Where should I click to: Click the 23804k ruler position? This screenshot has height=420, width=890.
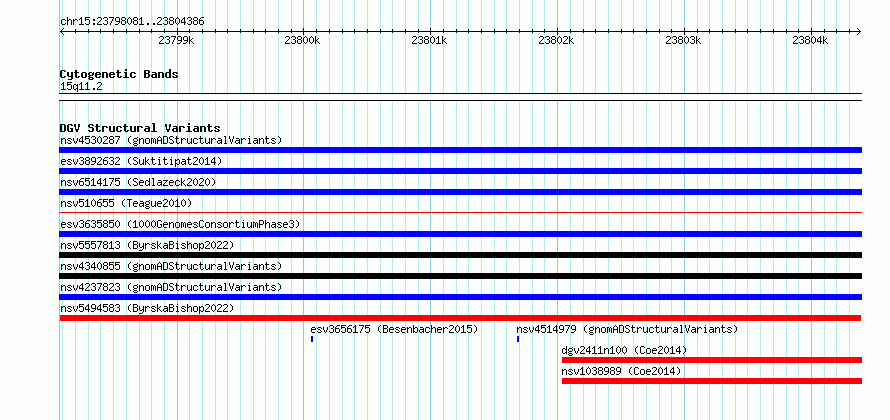point(811,40)
